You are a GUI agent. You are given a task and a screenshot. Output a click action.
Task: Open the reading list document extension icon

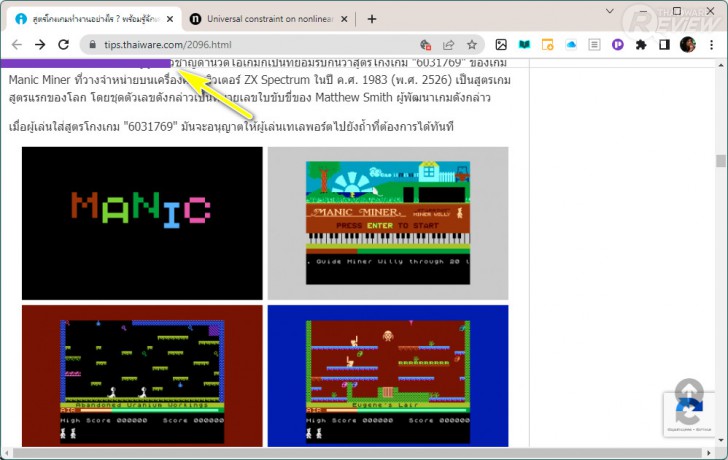pos(594,45)
